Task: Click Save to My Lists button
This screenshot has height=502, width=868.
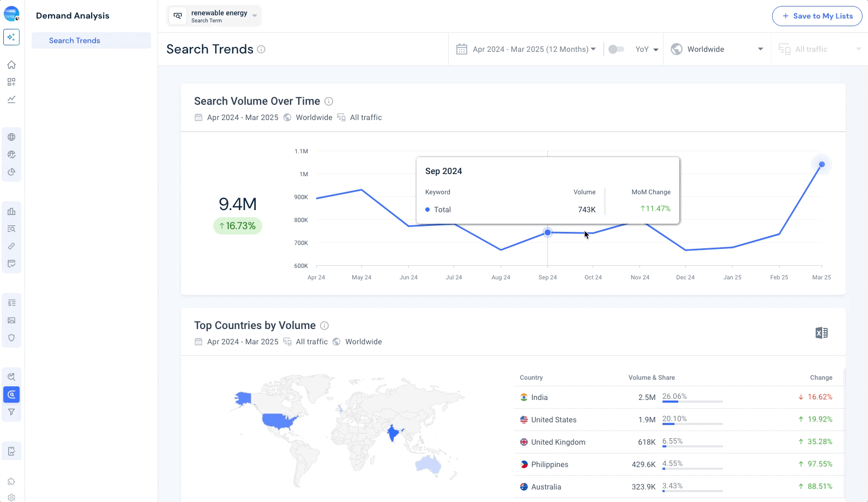Action: pyautogui.click(x=817, y=16)
